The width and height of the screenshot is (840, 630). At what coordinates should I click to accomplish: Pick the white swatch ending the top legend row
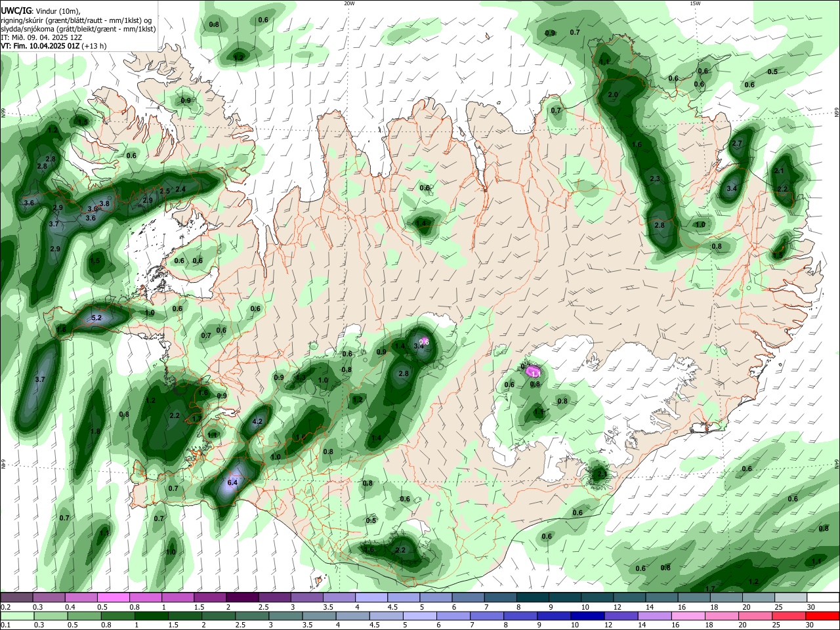[822, 598]
